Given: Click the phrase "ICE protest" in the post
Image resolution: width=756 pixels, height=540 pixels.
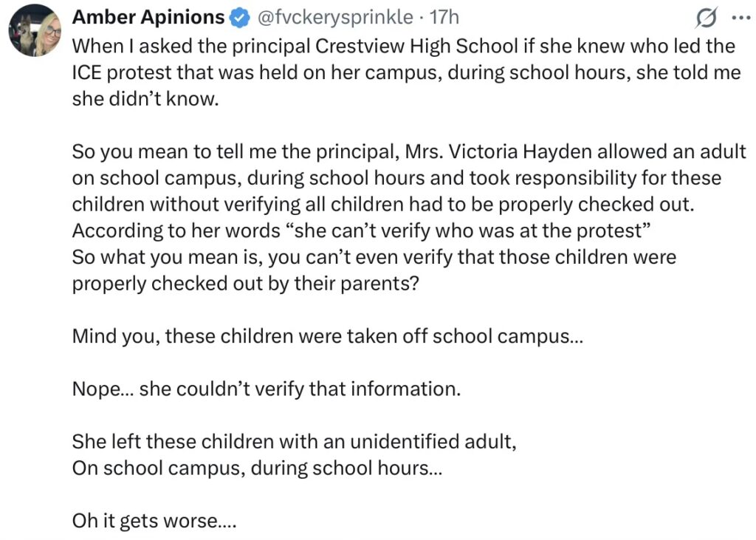Looking at the screenshot, I should [125, 72].
